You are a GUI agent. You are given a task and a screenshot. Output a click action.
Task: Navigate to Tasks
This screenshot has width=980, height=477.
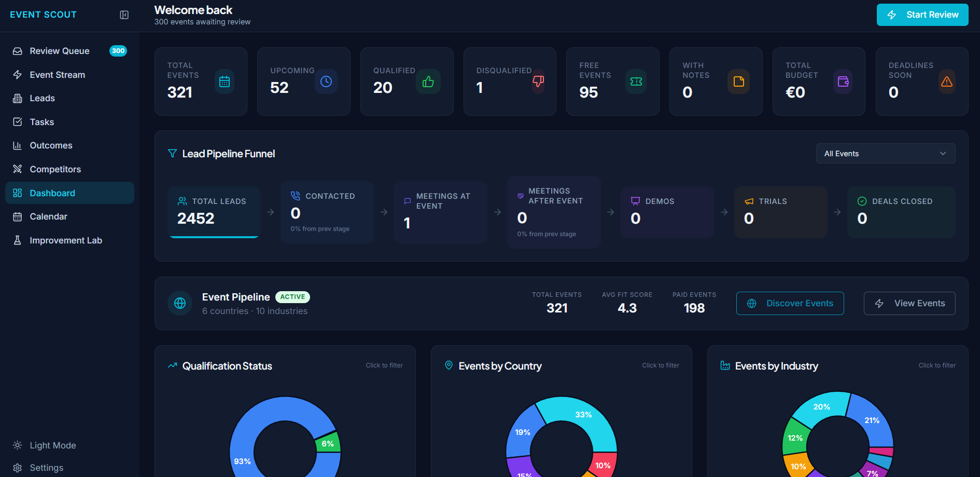click(69, 122)
